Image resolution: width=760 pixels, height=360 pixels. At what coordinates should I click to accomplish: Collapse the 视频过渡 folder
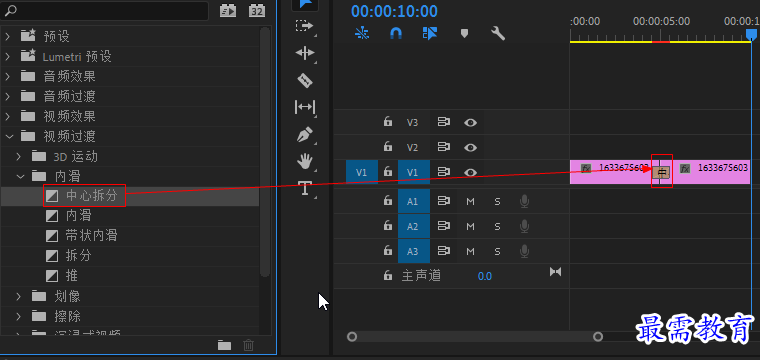(x=8, y=137)
